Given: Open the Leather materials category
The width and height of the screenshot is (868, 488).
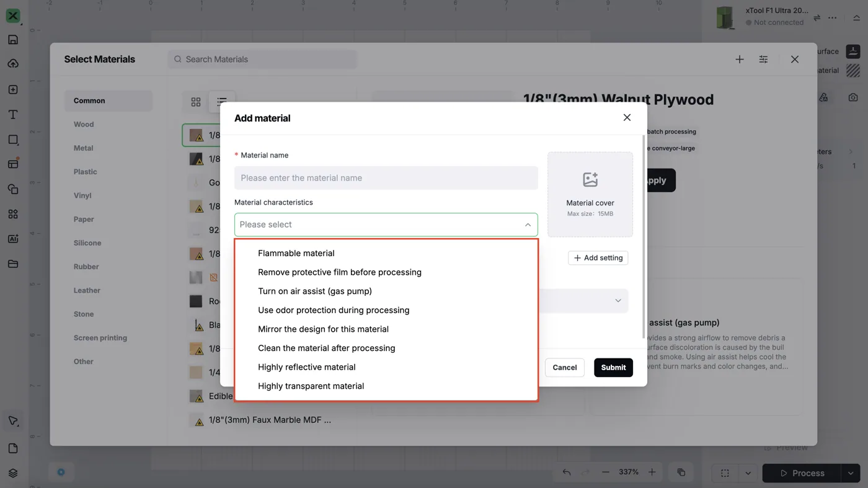Looking at the screenshot, I should pyautogui.click(x=87, y=290).
